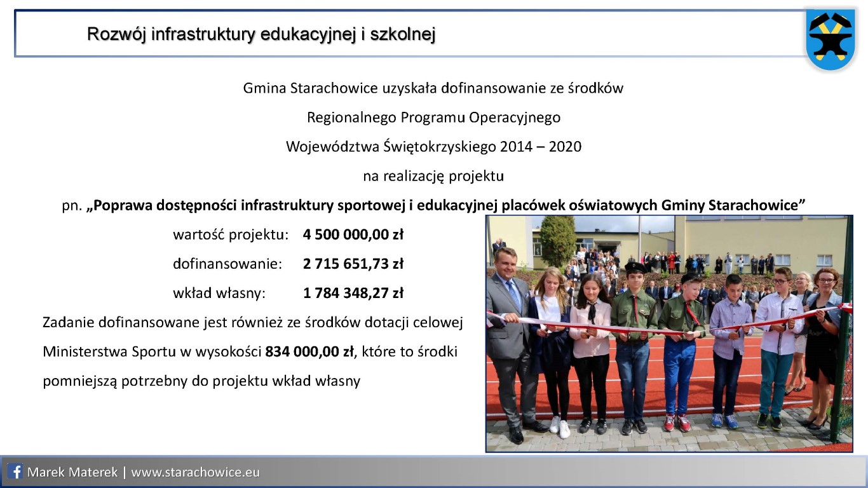Select the Regionalnego Programu Operacyjnego line
Viewport: 868px width, 488px height.
(433, 118)
